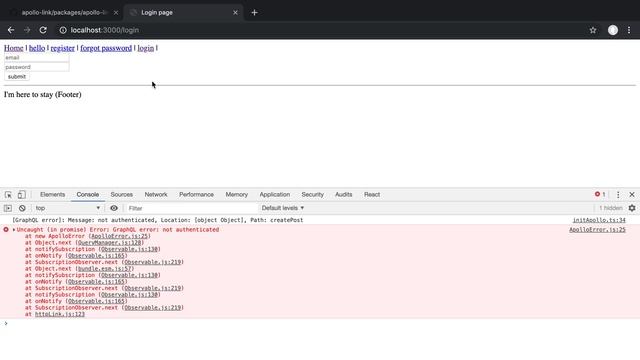The width and height of the screenshot is (640, 360).
Task: Close the DevTools panel
Action: 632,195
